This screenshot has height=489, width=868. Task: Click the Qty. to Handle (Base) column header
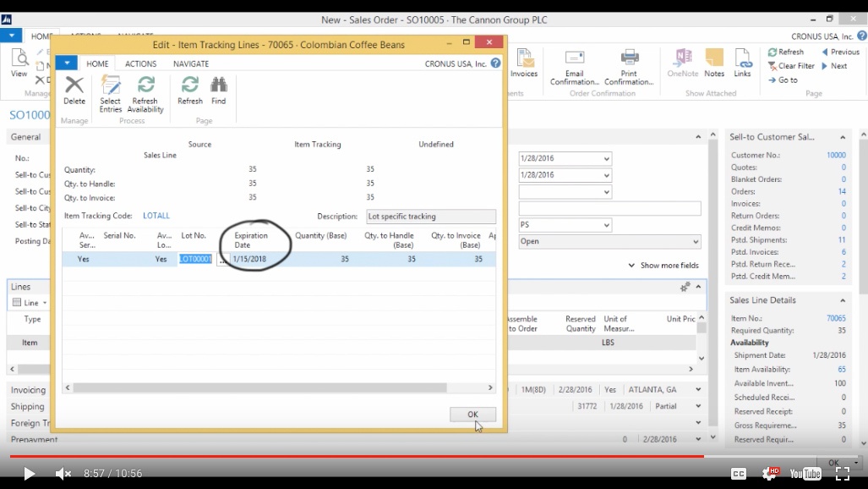(x=389, y=240)
